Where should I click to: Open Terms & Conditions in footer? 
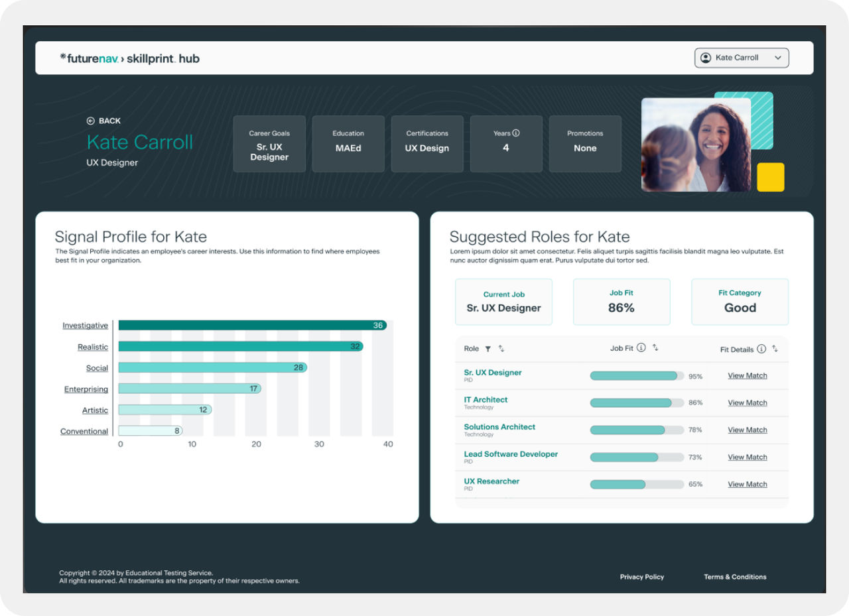pos(734,577)
